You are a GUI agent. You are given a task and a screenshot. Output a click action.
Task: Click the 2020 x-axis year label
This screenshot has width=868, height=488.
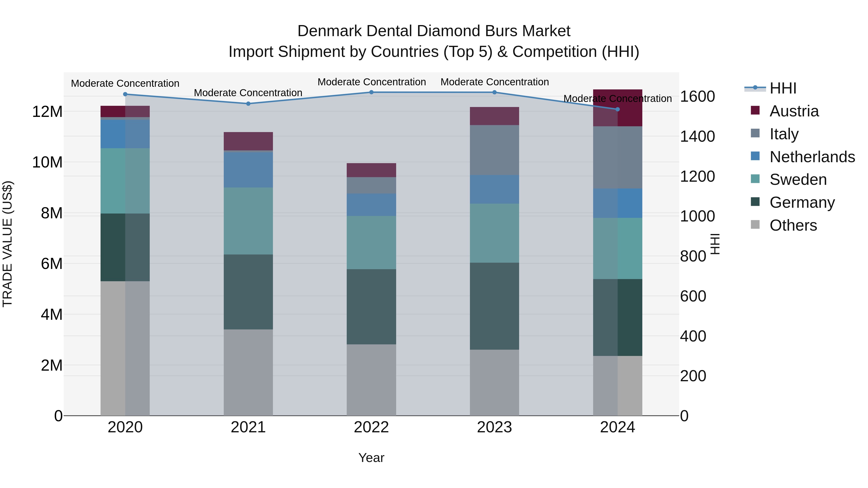125,427
